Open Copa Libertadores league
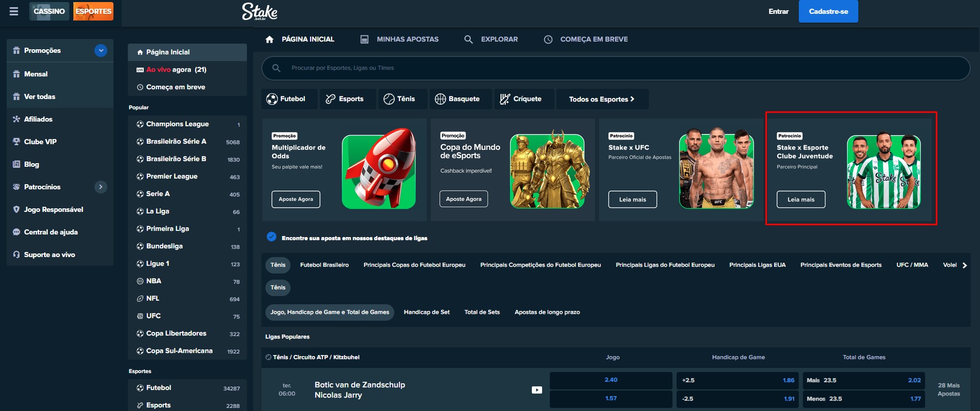The image size is (980, 411). pos(187,334)
